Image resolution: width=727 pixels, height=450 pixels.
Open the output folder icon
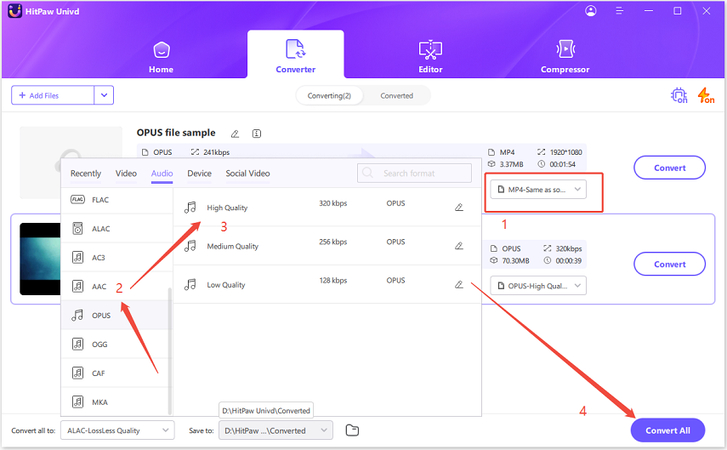pyautogui.click(x=352, y=430)
